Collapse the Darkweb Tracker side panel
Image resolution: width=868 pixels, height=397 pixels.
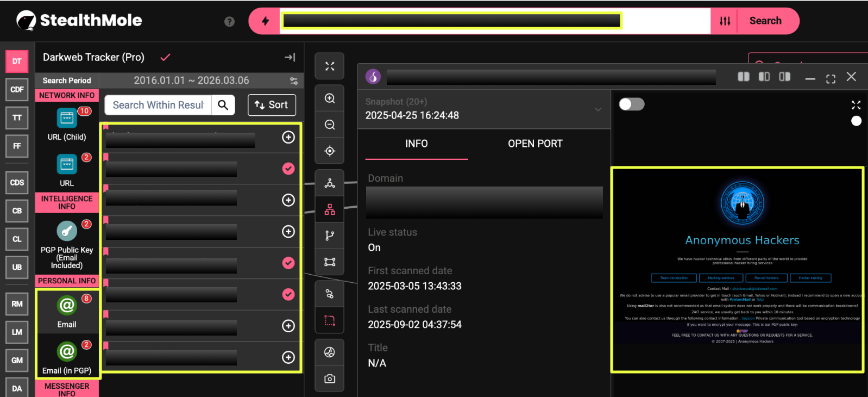point(290,57)
